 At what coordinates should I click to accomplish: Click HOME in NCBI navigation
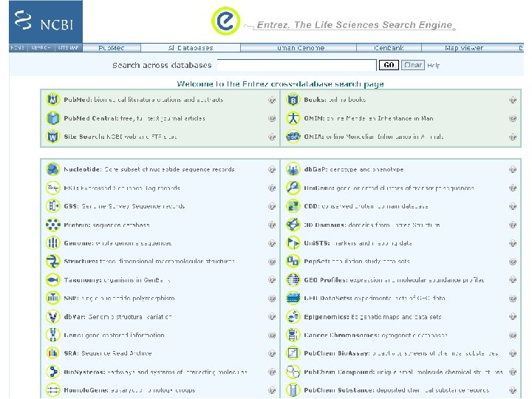coord(18,48)
